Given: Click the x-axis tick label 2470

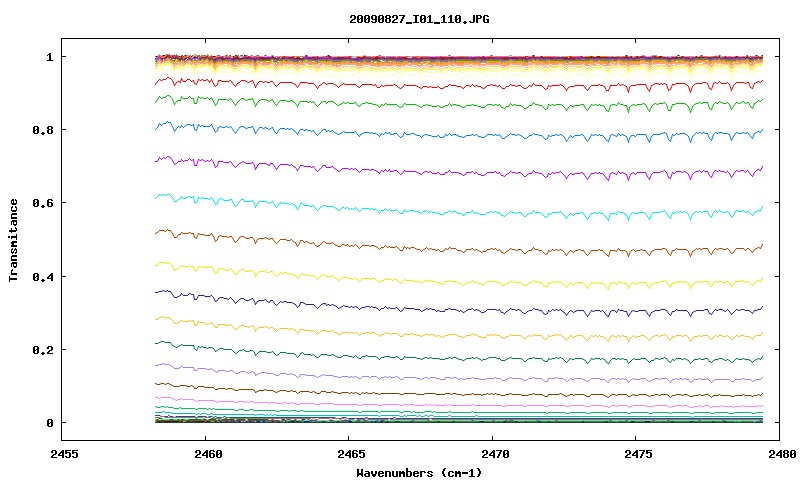Looking at the screenshot, I should (494, 454).
